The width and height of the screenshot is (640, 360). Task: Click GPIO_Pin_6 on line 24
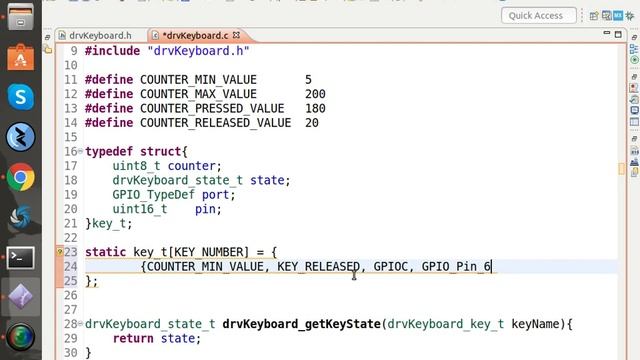456,267
